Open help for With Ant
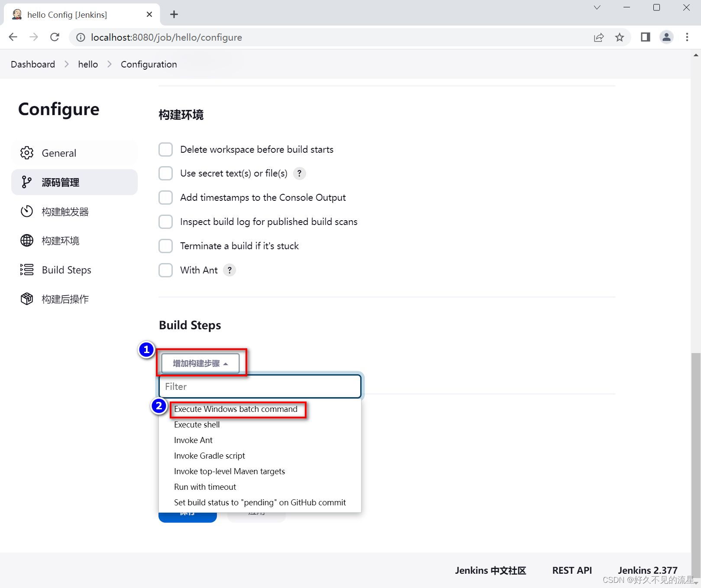This screenshot has height=588, width=701. tap(229, 270)
